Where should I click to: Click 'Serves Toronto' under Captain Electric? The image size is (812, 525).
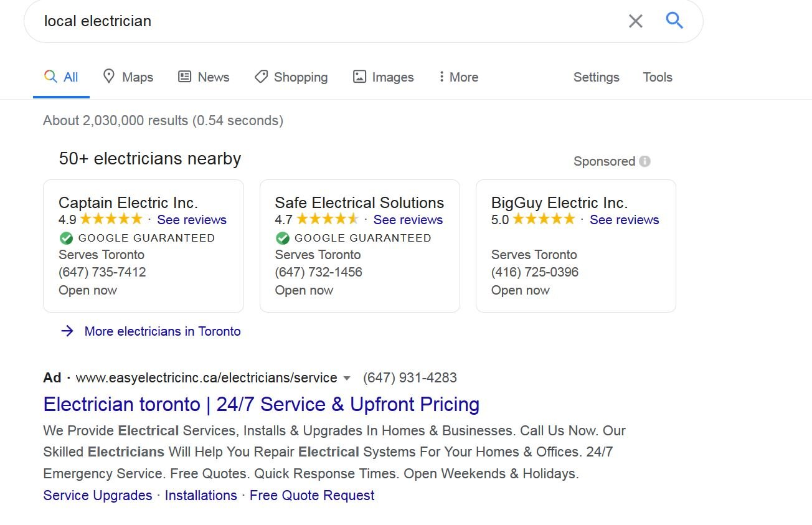101,255
